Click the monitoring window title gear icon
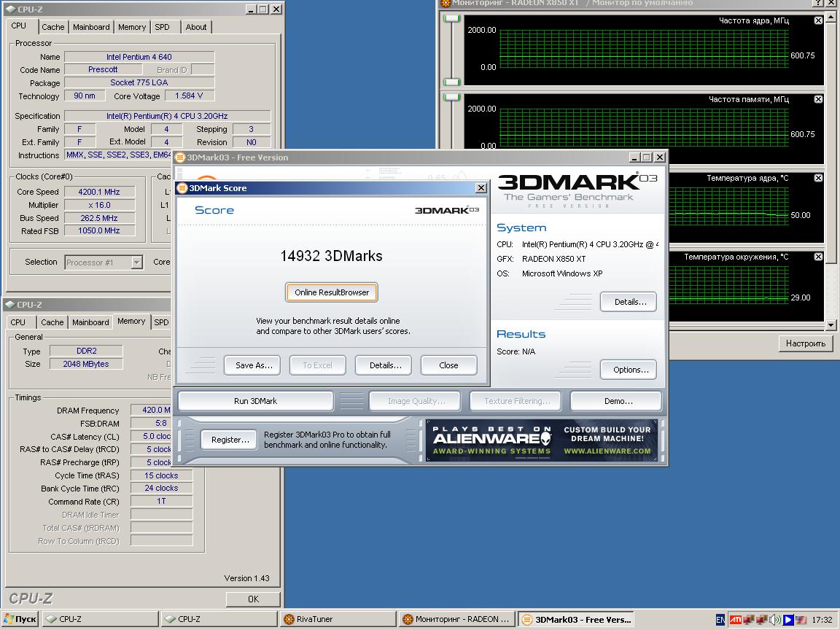The width and height of the screenshot is (840, 630). [x=446, y=3]
